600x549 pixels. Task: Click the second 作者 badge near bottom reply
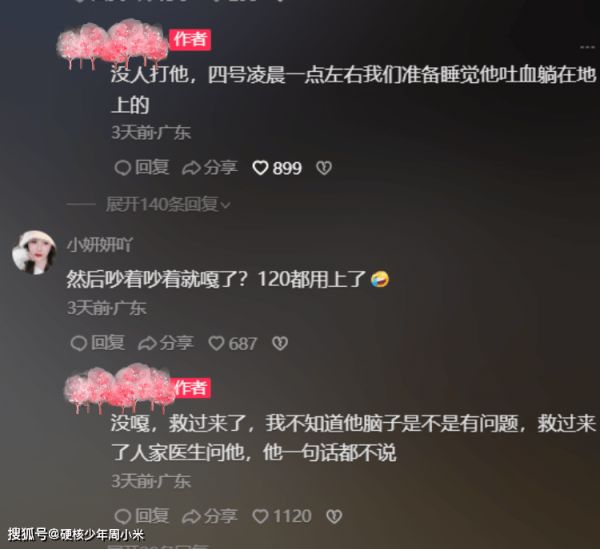190,388
